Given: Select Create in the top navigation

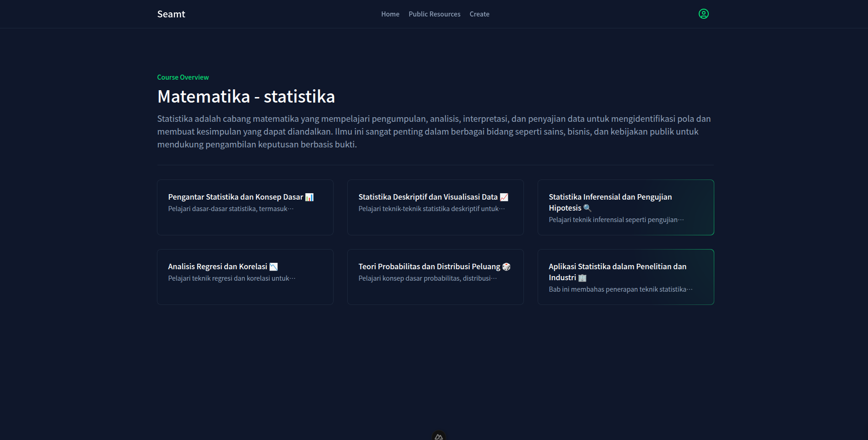Looking at the screenshot, I should click(x=479, y=14).
